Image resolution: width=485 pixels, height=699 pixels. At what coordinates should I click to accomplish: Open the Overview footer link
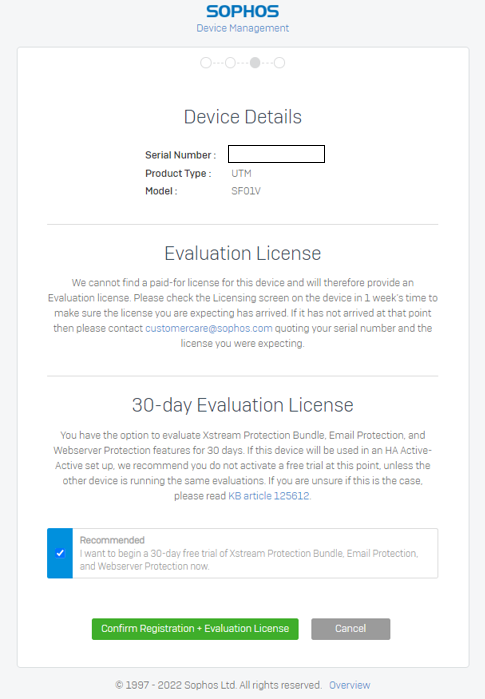[349, 685]
